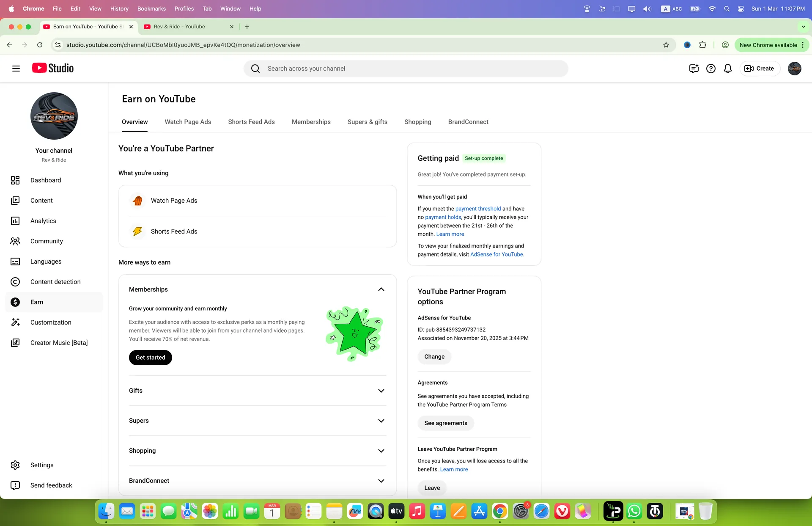Click the Languages subtitles icon
The width and height of the screenshot is (812, 526).
tap(15, 262)
